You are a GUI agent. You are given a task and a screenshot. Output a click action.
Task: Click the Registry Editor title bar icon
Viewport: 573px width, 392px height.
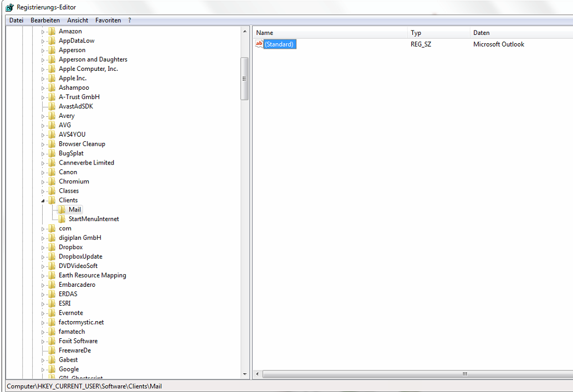[9, 7]
